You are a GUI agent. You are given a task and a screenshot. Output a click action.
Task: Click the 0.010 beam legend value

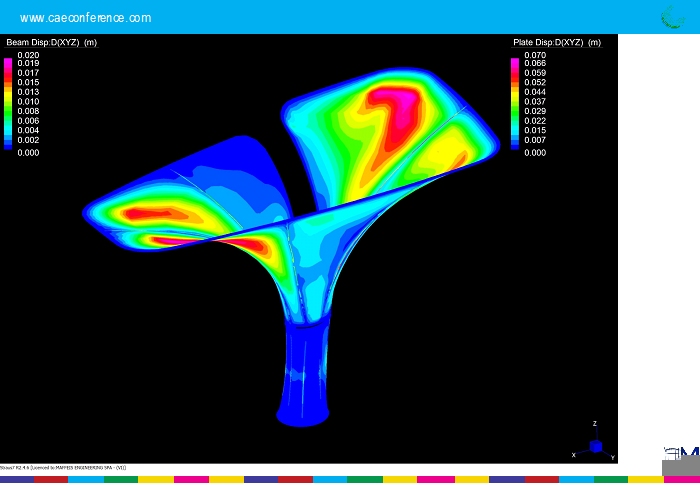coord(28,102)
